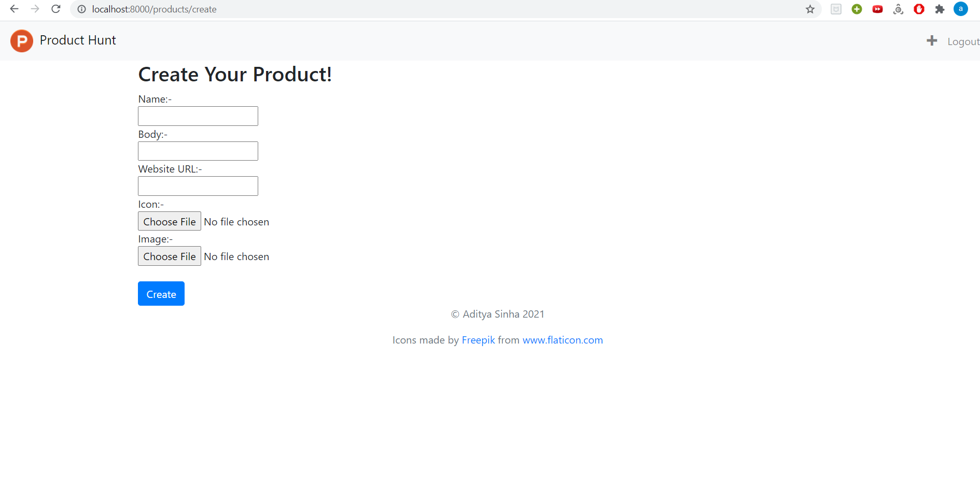Focus the Name input field

(198, 116)
